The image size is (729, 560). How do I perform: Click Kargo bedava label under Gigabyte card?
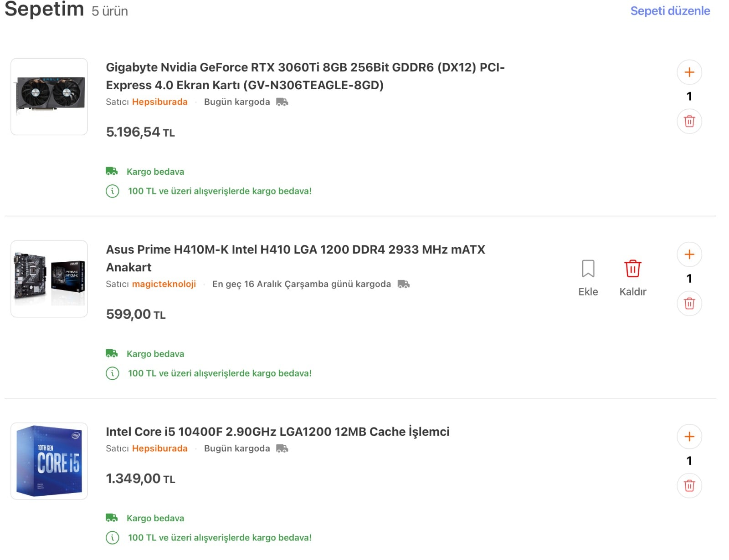pos(155,172)
